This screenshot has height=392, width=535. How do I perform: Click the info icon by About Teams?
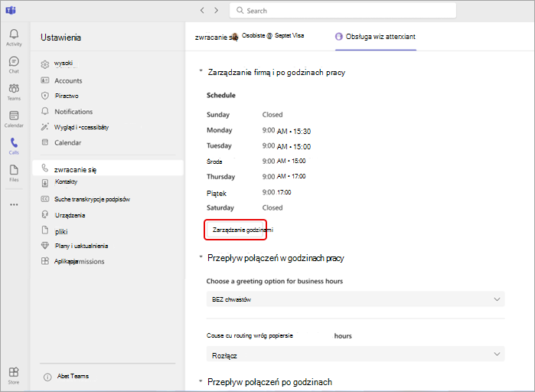(47, 377)
